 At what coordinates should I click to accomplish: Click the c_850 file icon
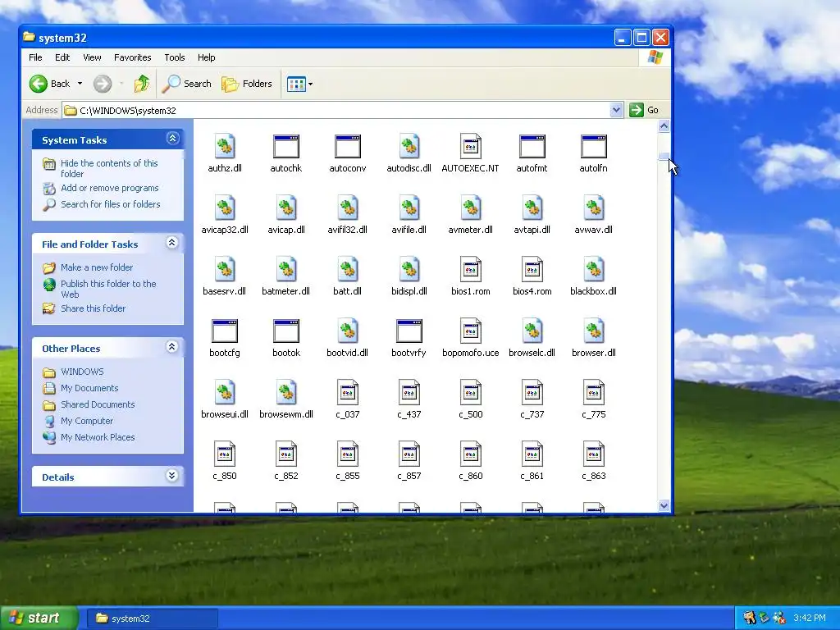point(225,454)
